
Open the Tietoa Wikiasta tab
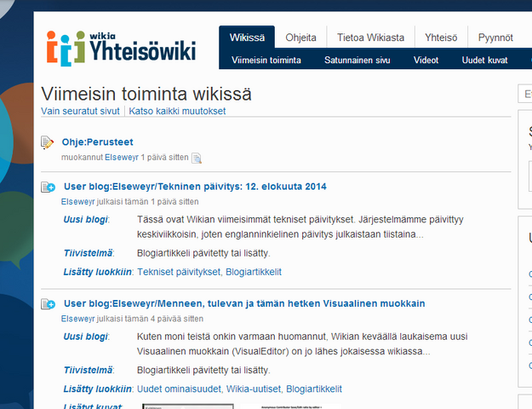tap(370, 37)
